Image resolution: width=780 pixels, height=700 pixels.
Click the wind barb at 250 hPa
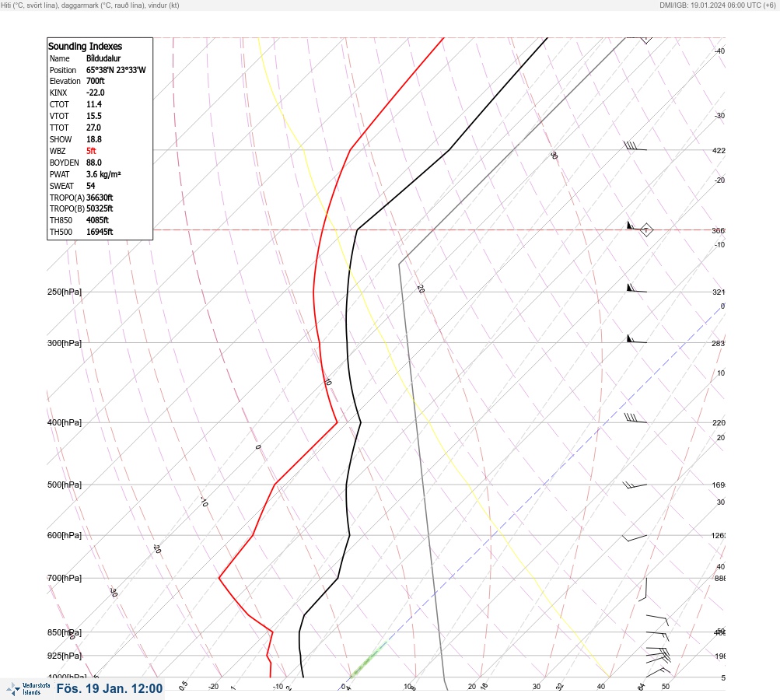coord(636,289)
